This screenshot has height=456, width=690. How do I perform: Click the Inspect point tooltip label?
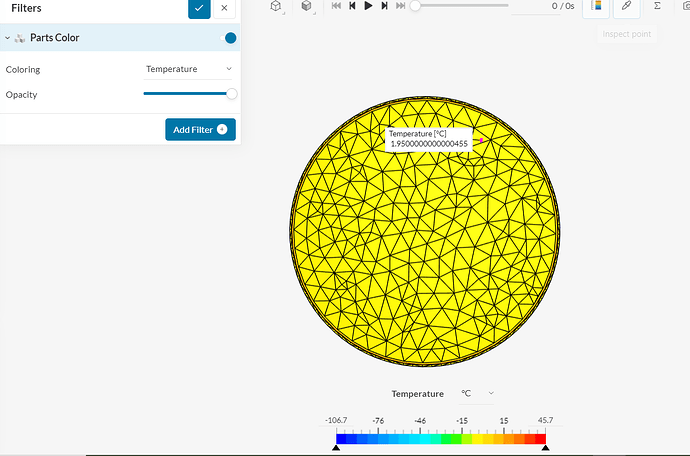(627, 34)
